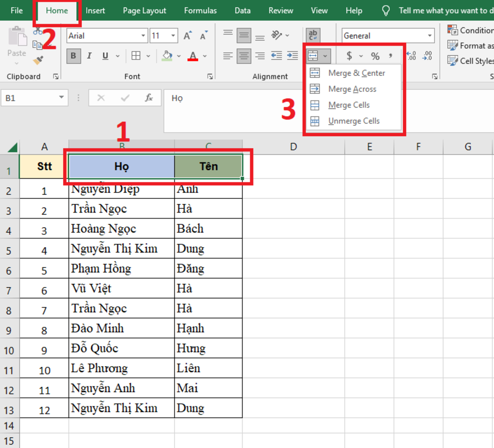Open the General number format dropdown
Viewport: 494px width, 448px height.
click(x=430, y=36)
